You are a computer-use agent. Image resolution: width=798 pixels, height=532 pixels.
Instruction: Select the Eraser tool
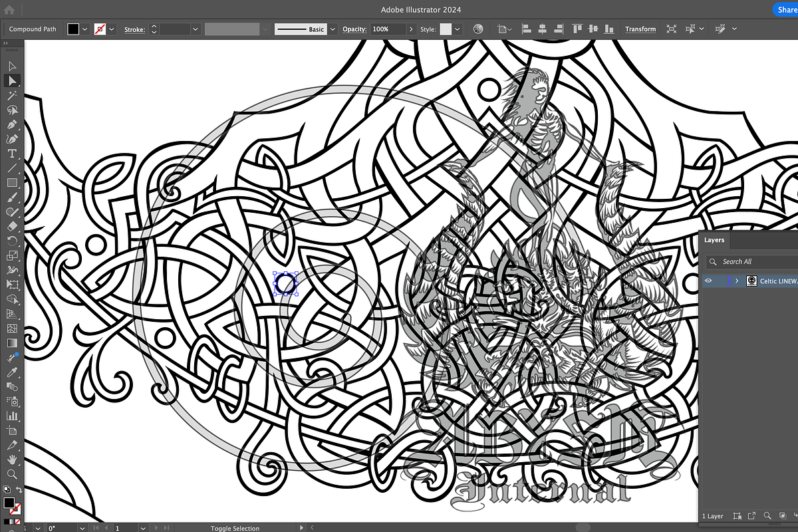pos(12,227)
